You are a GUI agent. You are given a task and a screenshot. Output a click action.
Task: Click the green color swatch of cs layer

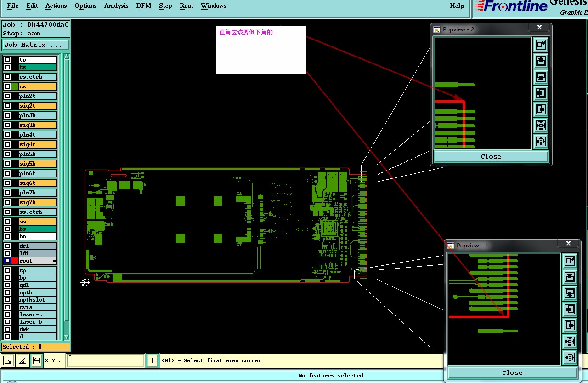click(15, 86)
